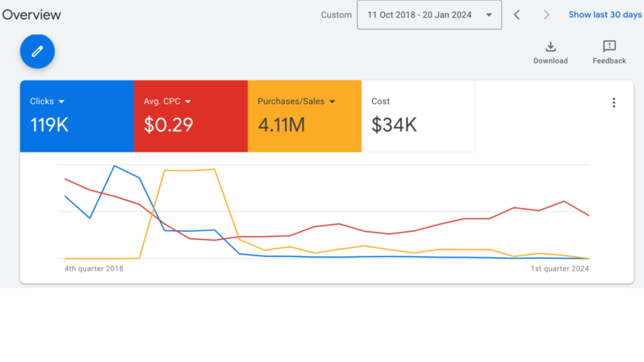Click the 4th quarter 2018 axis label
The height and width of the screenshot is (362, 644).
click(x=94, y=268)
